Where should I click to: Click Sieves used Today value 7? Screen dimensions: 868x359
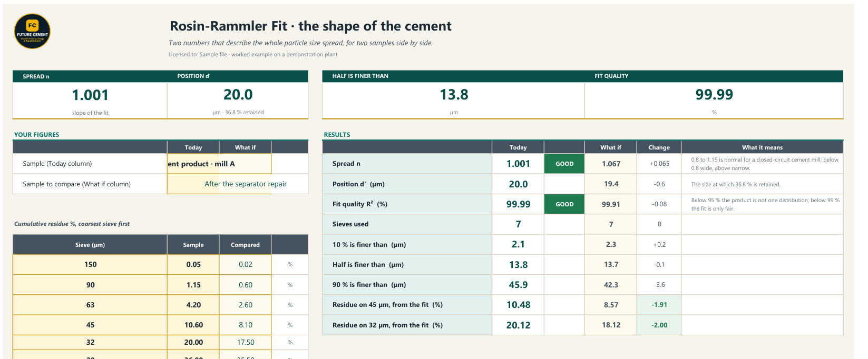(x=518, y=224)
